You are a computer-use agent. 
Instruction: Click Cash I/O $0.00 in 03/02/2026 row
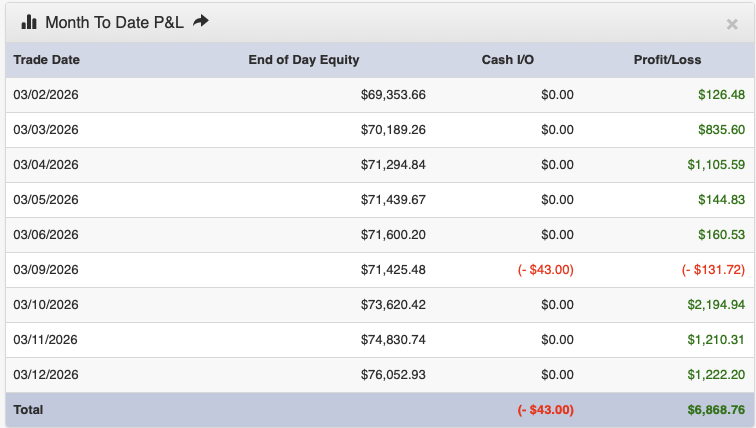coord(557,94)
